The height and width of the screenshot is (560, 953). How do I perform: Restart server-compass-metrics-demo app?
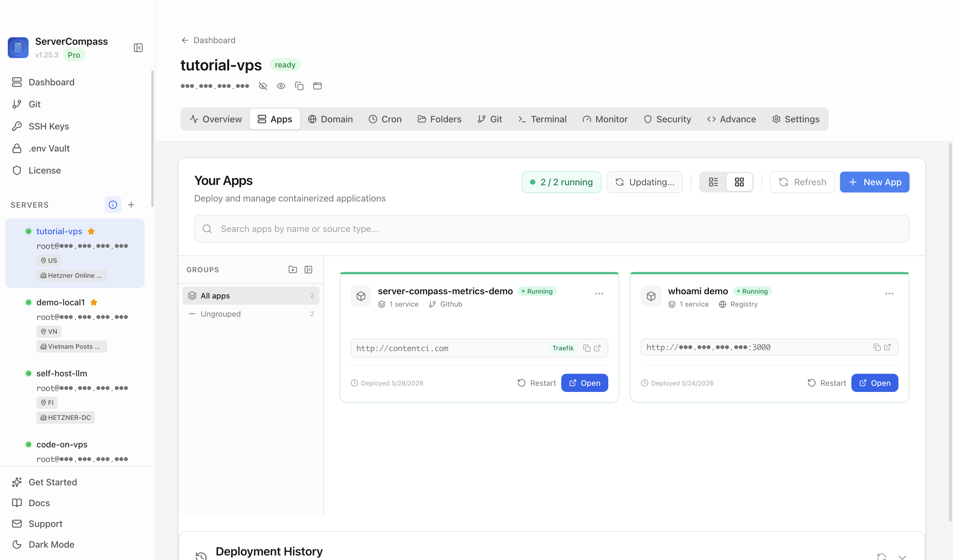536,383
